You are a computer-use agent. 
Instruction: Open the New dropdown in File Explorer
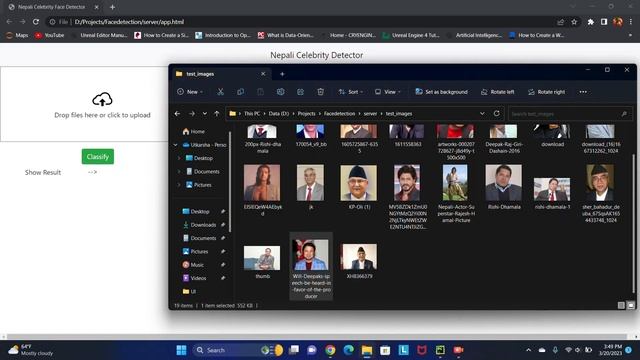(x=190, y=92)
